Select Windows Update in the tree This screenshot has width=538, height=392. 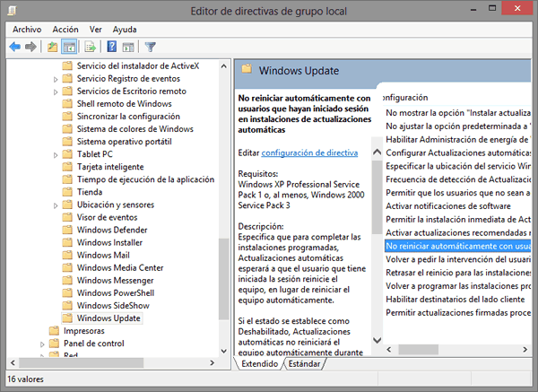click(x=108, y=318)
